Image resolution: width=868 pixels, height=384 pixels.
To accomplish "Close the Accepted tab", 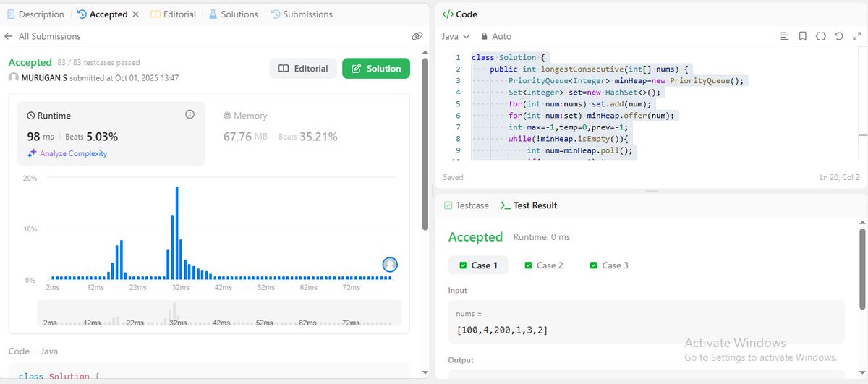I will pyautogui.click(x=136, y=14).
